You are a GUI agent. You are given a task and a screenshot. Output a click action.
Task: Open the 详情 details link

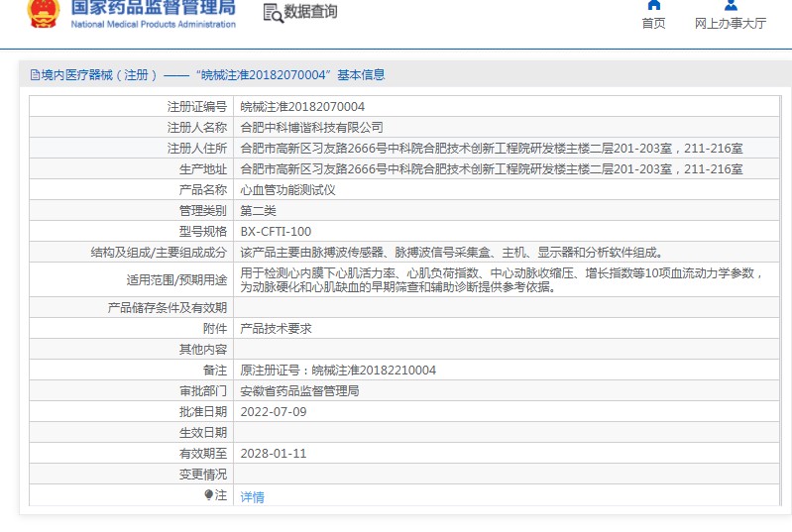coord(252,497)
